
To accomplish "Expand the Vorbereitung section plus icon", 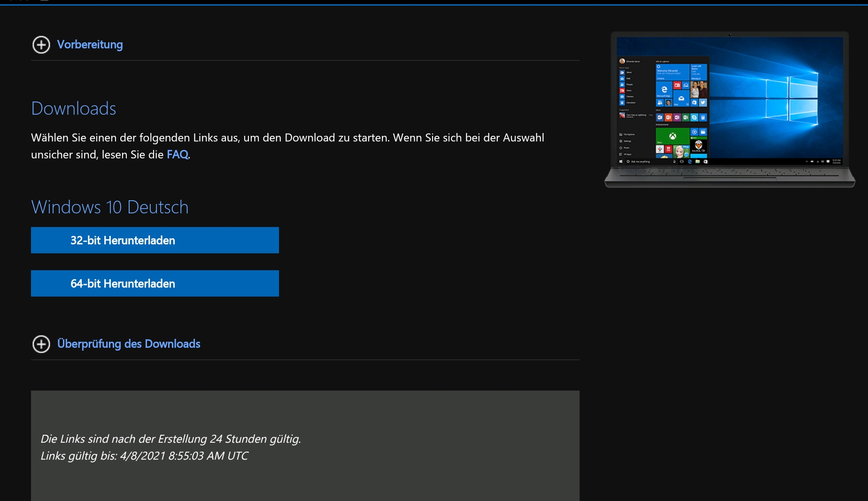I will (41, 45).
